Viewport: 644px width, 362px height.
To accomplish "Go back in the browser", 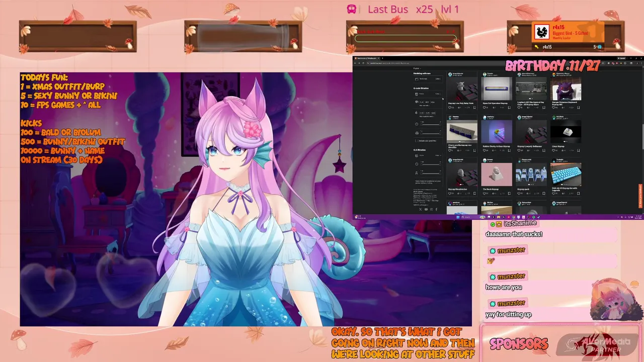I will [x=355, y=63].
